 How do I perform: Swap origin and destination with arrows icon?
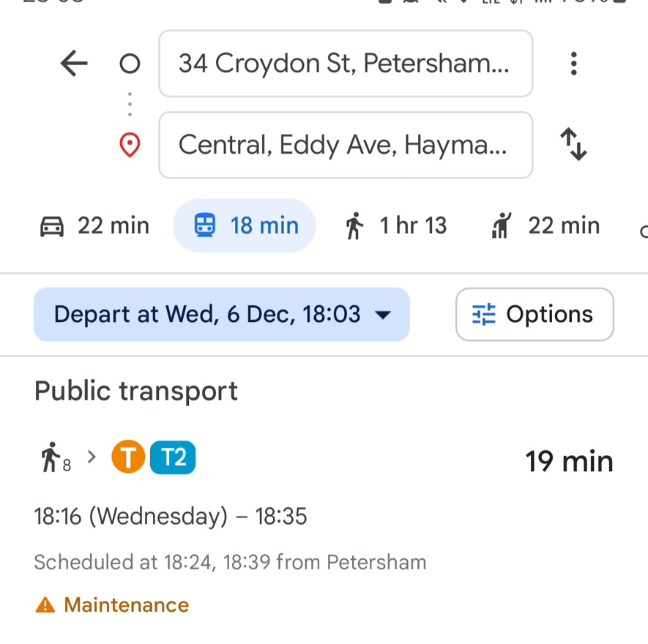point(573,144)
